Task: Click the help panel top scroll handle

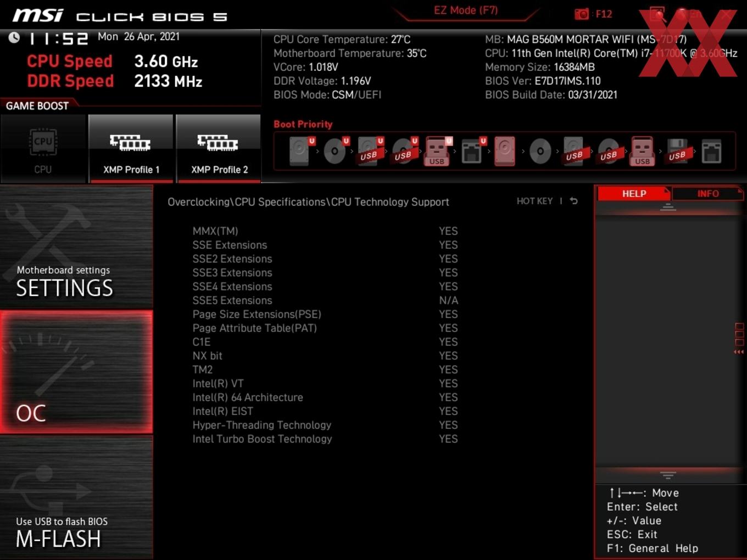Action: pos(668,207)
